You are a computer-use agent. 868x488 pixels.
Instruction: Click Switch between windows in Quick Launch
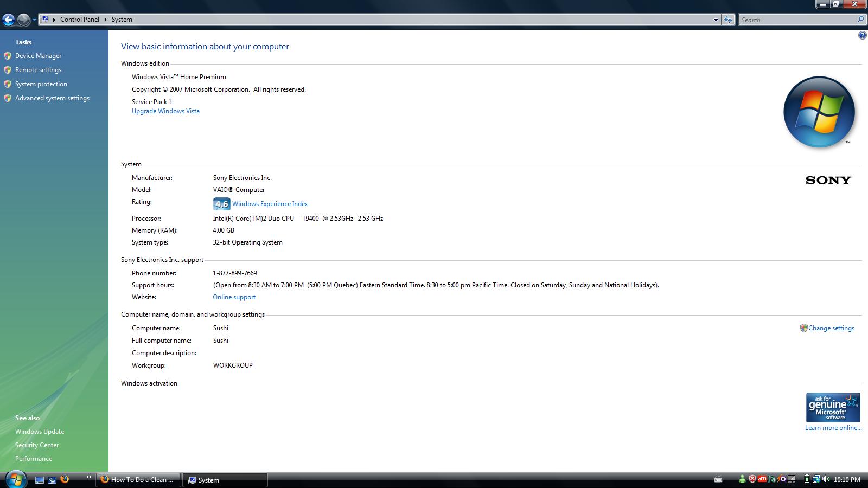[x=52, y=480]
